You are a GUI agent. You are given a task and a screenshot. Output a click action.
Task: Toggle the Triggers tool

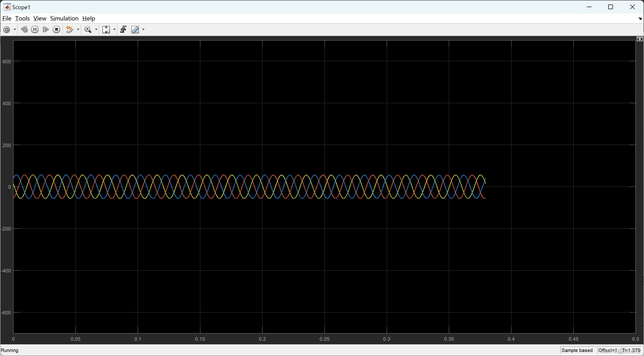123,30
